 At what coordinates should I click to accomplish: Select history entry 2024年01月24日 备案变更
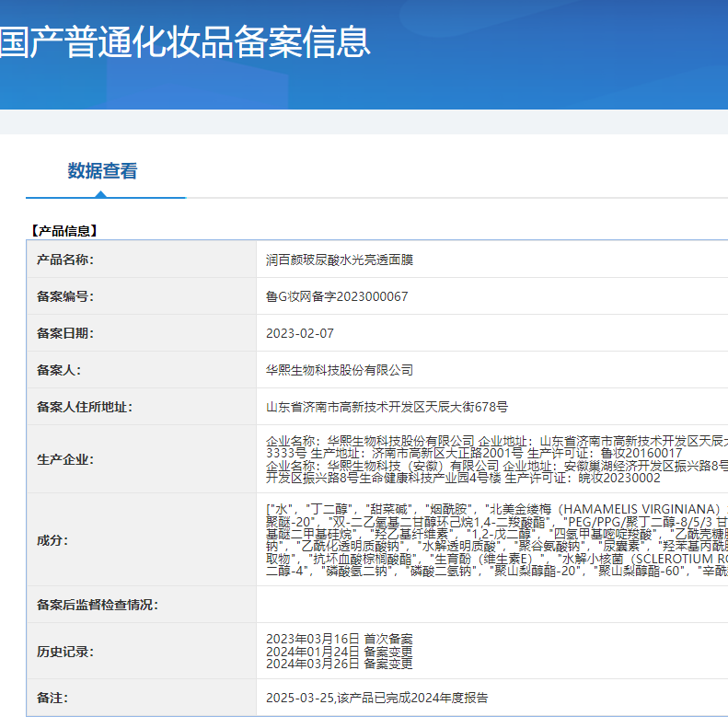340,652
